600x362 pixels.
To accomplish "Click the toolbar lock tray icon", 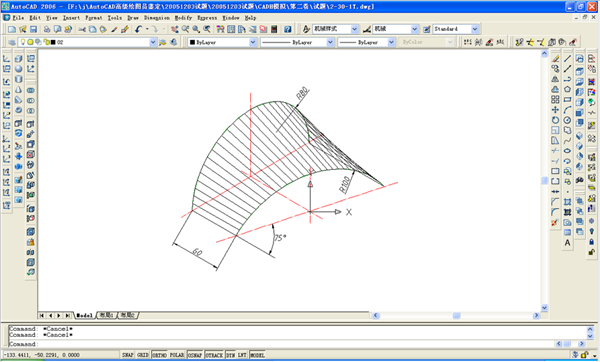I will (x=584, y=355).
